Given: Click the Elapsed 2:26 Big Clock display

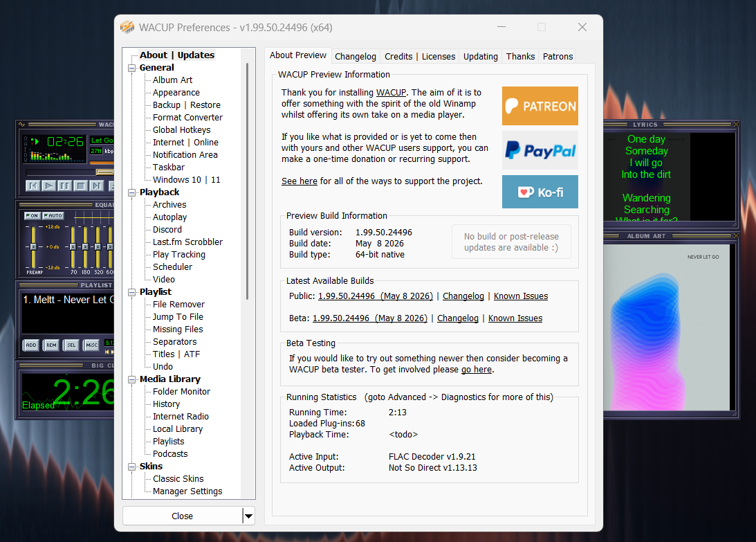Looking at the screenshot, I should 68,392.
